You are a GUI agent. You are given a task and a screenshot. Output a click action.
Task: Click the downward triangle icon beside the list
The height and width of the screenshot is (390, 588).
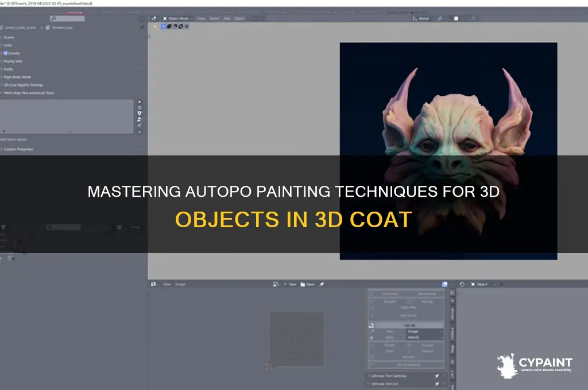pos(140,113)
